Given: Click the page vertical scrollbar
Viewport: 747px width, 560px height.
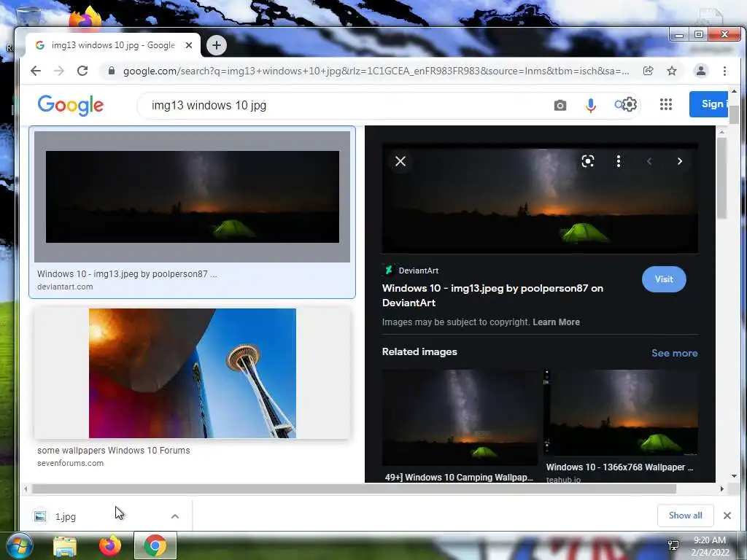Looking at the screenshot, I should (734, 114).
